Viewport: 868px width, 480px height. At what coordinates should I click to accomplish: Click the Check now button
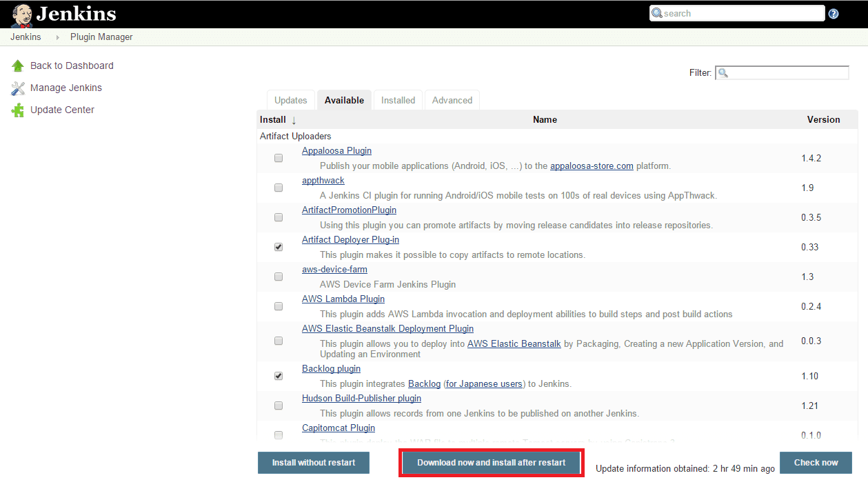click(x=816, y=463)
